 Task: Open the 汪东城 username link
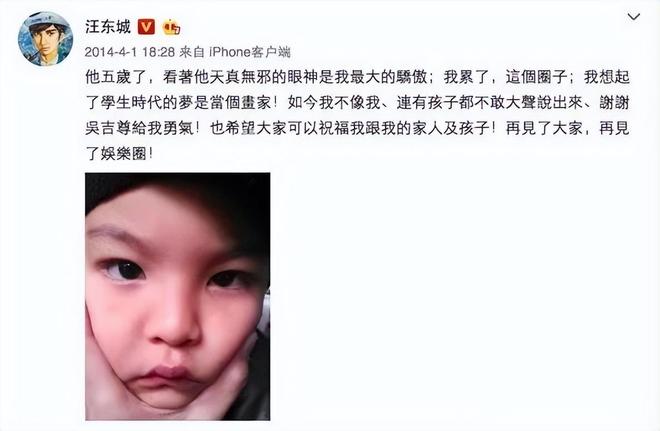click(x=108, y=27)
